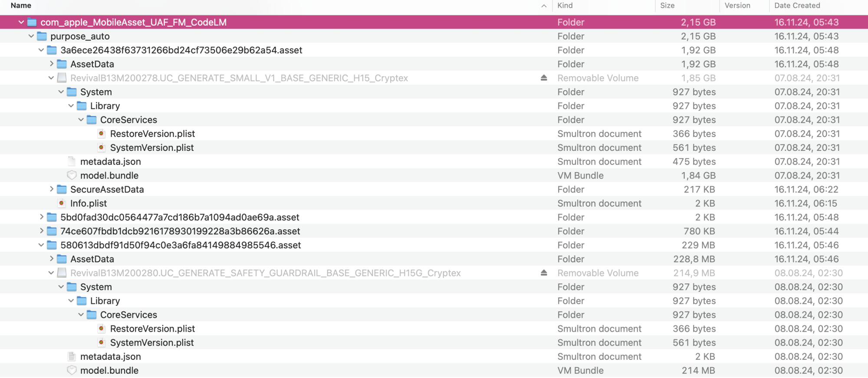
Task: Select the Info.plist file name
Action: click(89, 203)
